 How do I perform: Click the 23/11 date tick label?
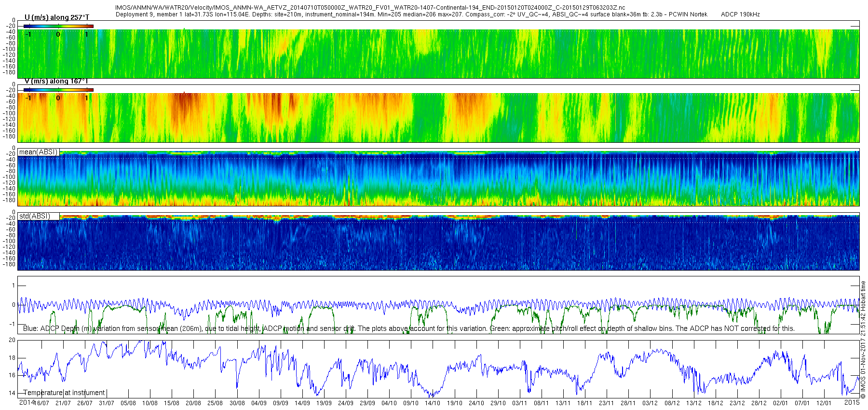coord(606,403)
